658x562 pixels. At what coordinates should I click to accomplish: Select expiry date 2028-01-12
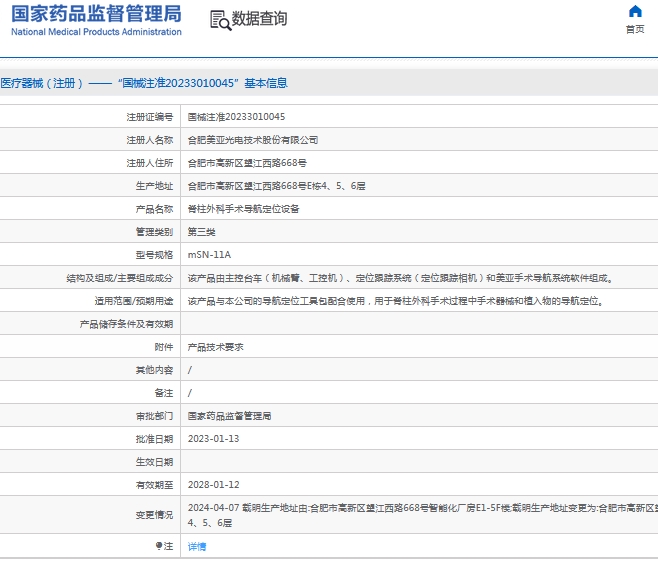213,485
